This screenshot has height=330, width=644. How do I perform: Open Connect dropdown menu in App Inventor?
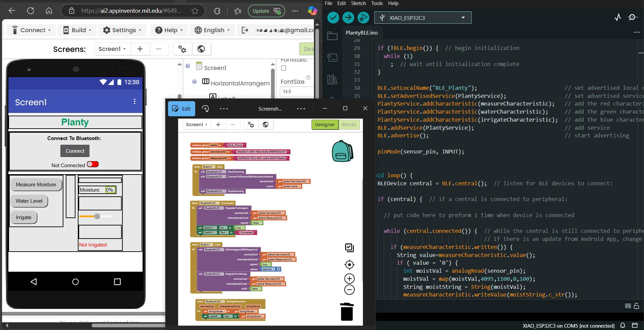pyautogui.click(x=31, y=30)
